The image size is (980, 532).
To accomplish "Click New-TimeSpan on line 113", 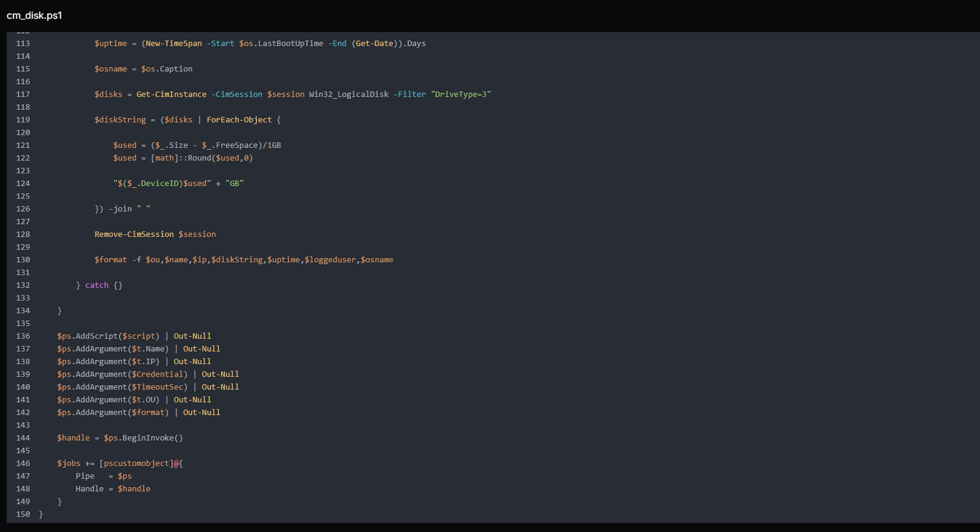I will 174,44.
